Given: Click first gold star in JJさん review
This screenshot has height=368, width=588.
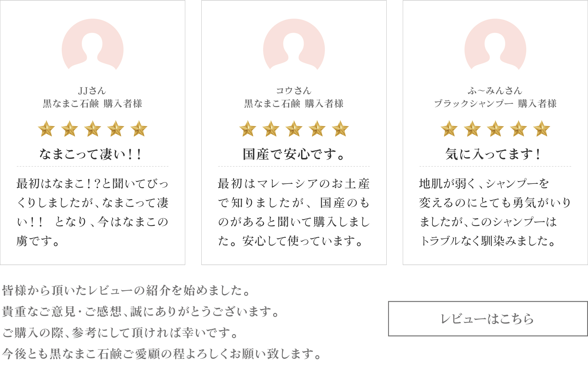Looking at the screenshot, I should click(x=46, y=129).
